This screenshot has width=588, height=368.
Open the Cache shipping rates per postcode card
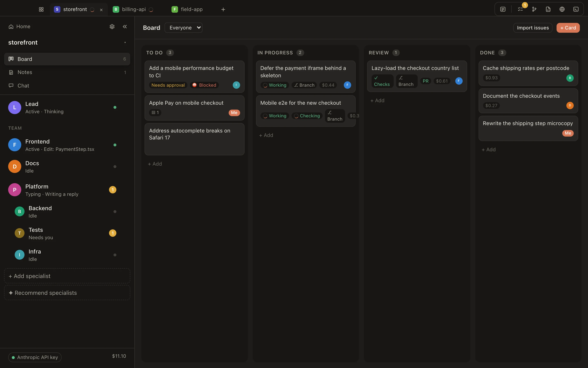528,73
